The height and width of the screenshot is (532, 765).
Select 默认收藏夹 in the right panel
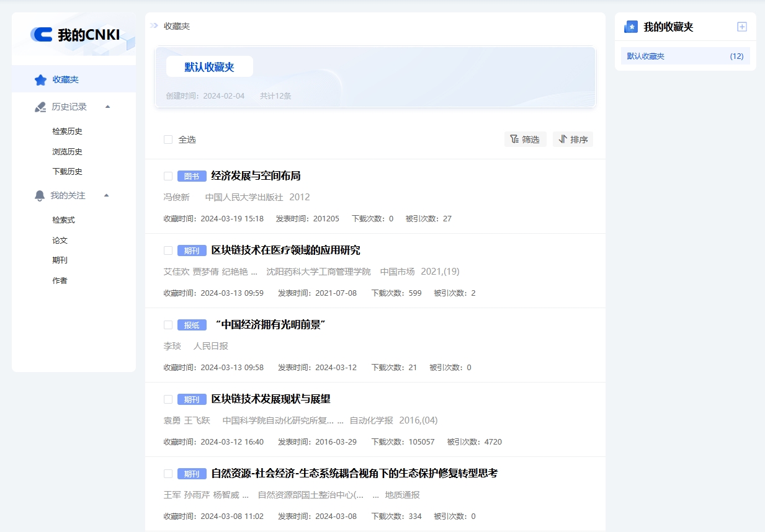(685, 56)
